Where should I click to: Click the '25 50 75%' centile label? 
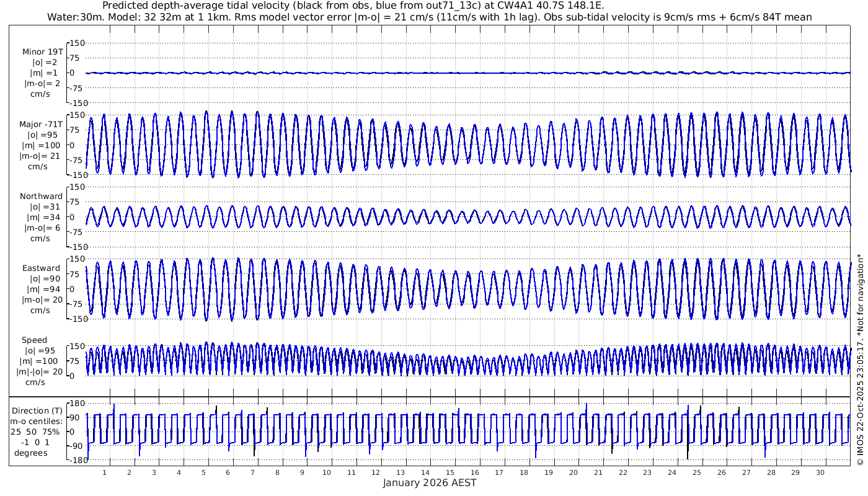tap(38, 432)
